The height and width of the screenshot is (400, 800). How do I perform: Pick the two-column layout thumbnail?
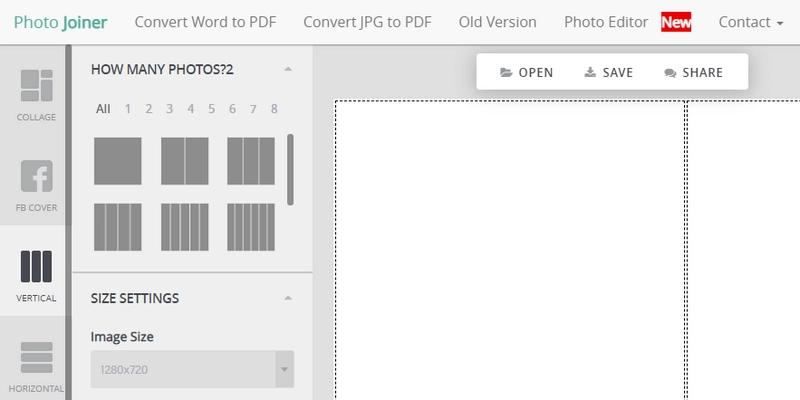pos(184,161)
